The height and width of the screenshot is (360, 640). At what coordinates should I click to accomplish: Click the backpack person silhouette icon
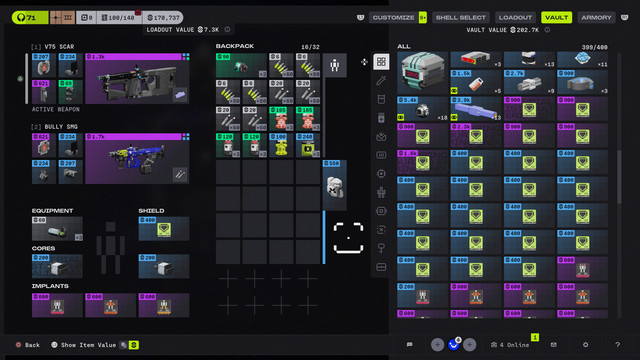click(x=335, y=65)
